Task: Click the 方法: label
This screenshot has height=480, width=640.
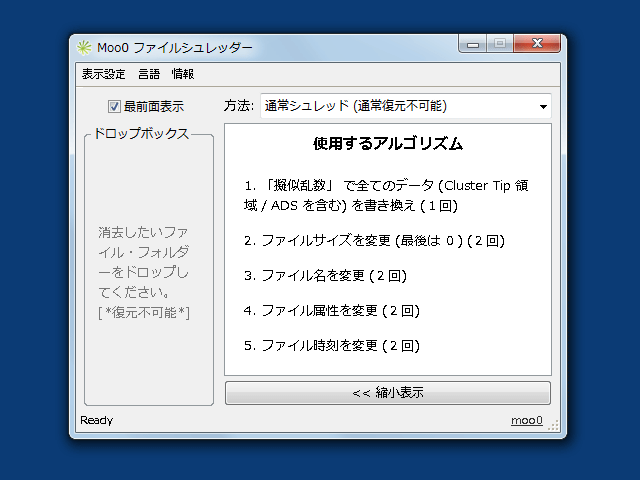Action: point(239,106)
